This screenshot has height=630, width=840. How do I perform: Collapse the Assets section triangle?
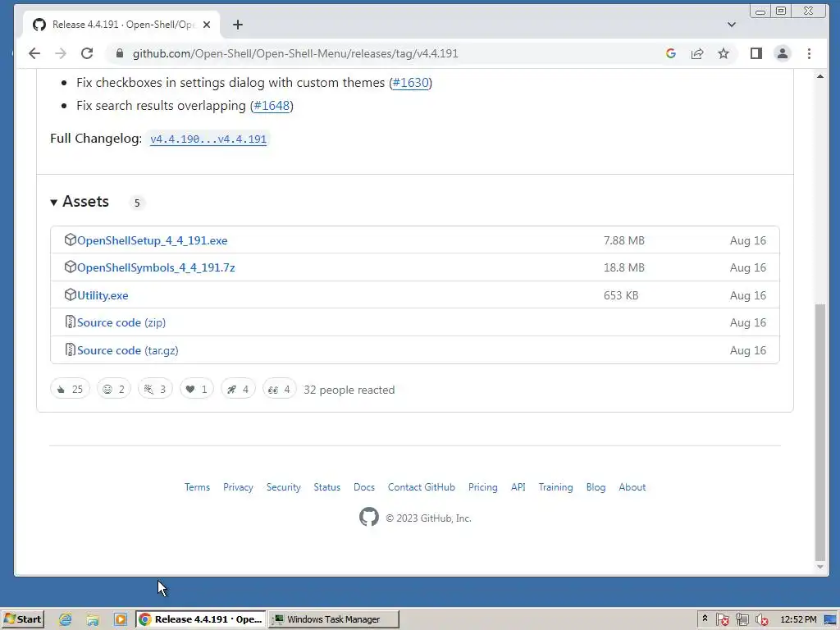53,202
